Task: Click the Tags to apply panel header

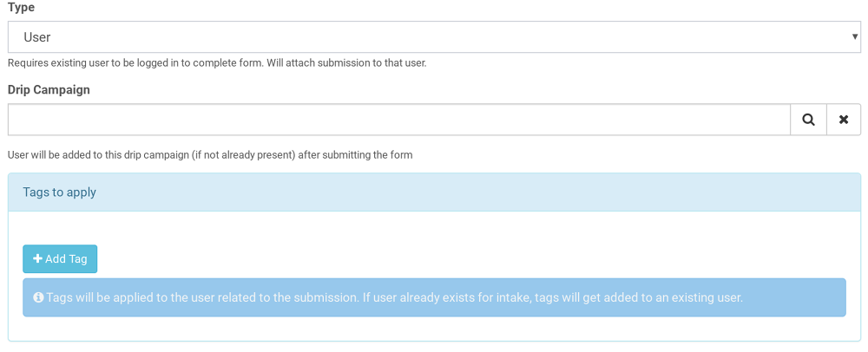Action: pos(434,192)
